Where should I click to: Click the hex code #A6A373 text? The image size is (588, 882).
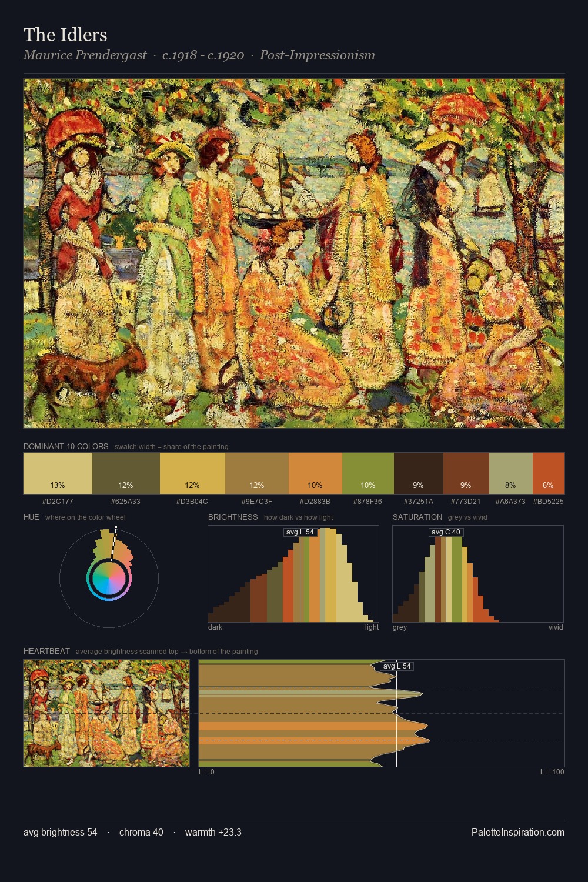511,502
